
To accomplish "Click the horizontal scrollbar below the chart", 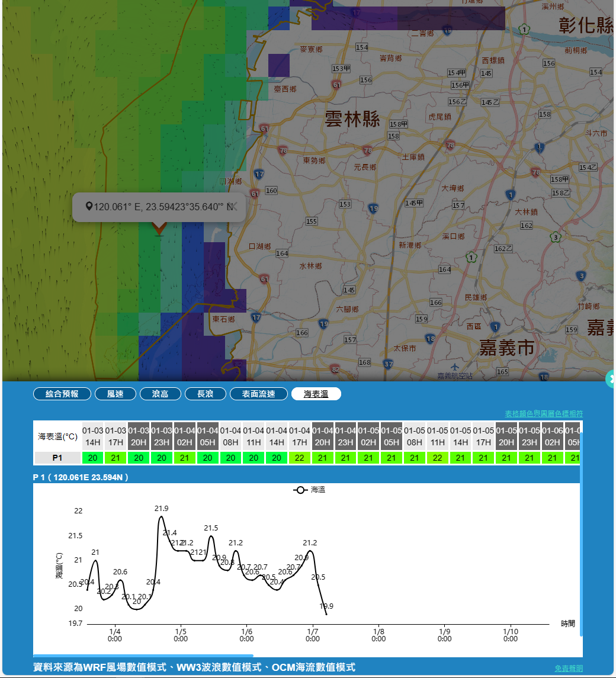I will [143, 655].
